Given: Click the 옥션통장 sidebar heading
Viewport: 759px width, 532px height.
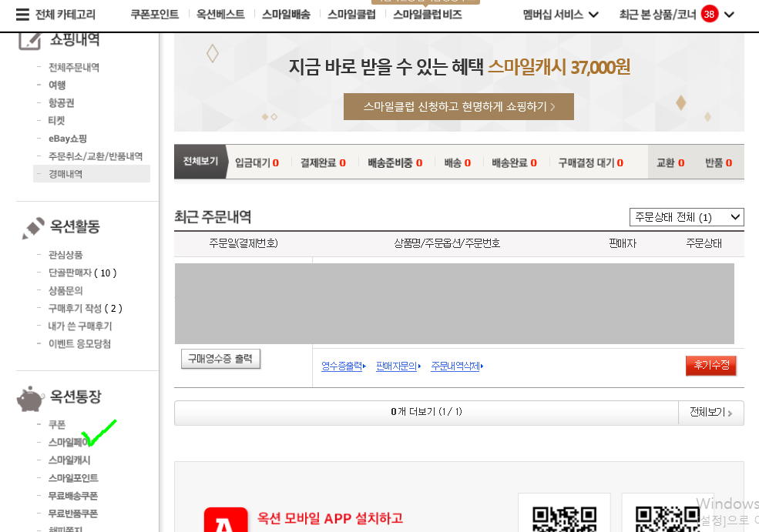Looking at the screenshot, I should tap(76, 396).
